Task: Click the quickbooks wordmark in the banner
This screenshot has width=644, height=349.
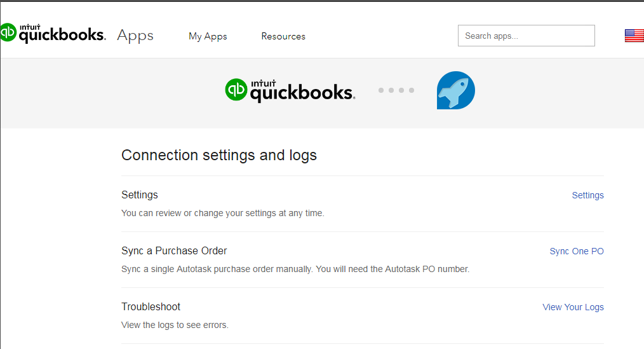Action: pyautogui.click(x=302, y=92)
